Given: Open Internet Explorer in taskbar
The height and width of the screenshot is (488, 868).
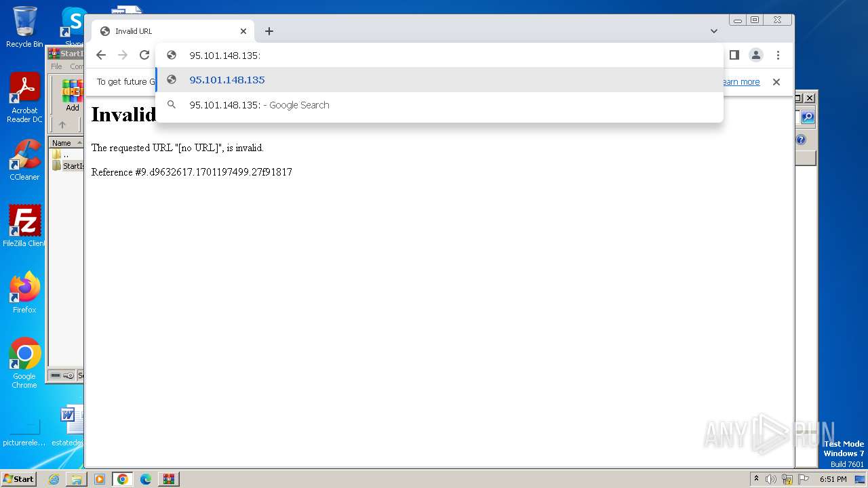Looking at the screenshot, I should pyautogui.click(x=54, y=479).
